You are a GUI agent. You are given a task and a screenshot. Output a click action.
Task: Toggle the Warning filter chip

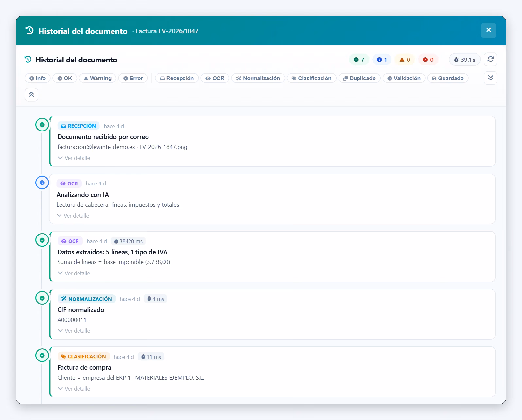coord(97,78)
